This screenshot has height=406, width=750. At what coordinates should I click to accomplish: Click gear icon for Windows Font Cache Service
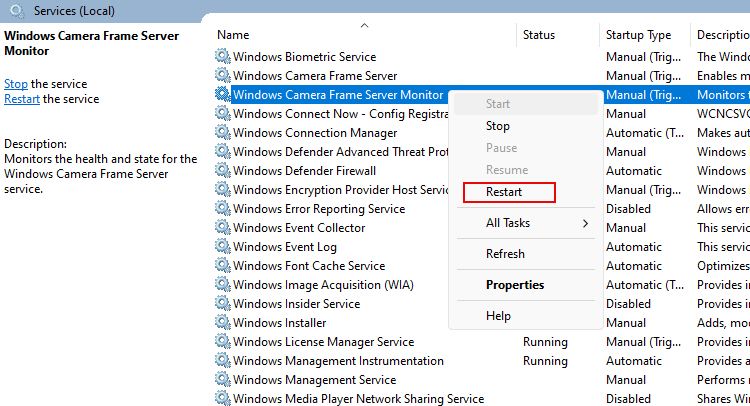[222, 266]
